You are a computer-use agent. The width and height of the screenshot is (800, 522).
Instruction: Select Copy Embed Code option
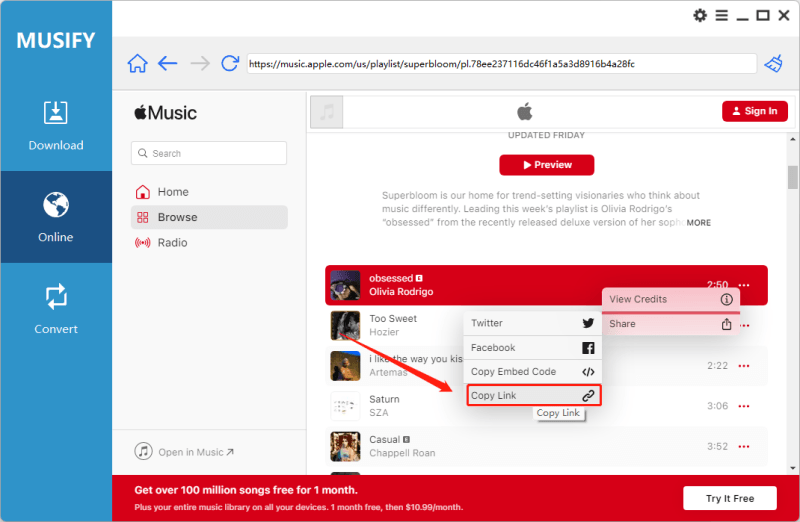(532, 372)
